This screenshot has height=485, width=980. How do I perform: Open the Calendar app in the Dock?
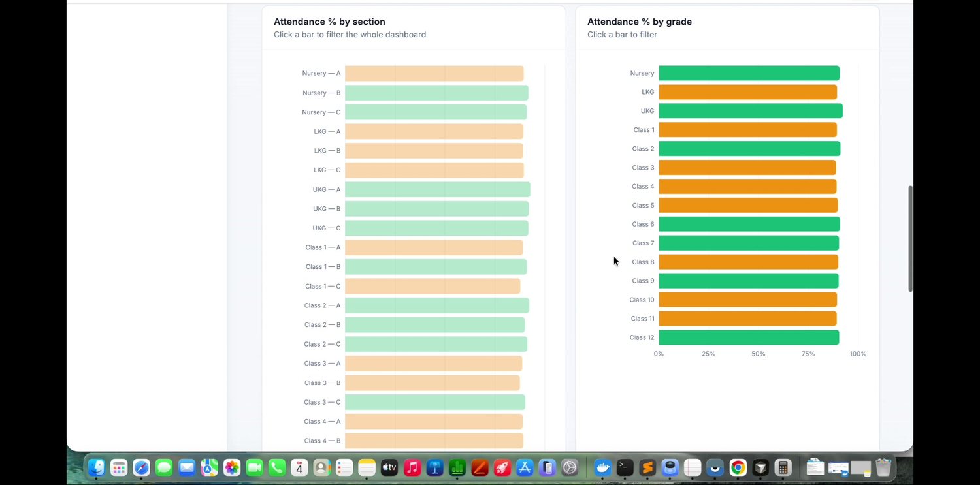click(299, 467)
